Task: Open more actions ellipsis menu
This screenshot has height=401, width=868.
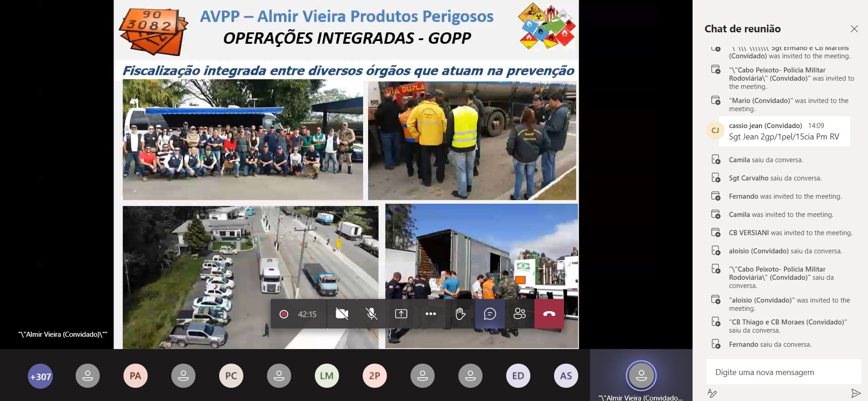Action: click(x=431, y=314)
